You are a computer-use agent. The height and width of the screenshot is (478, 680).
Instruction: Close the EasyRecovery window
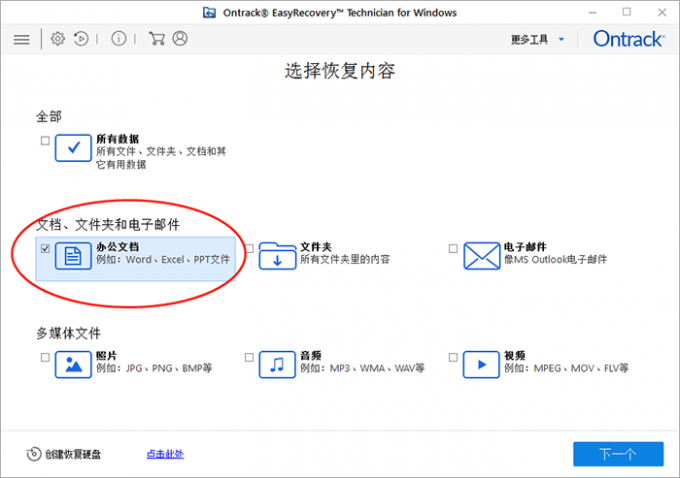(662, 12)
